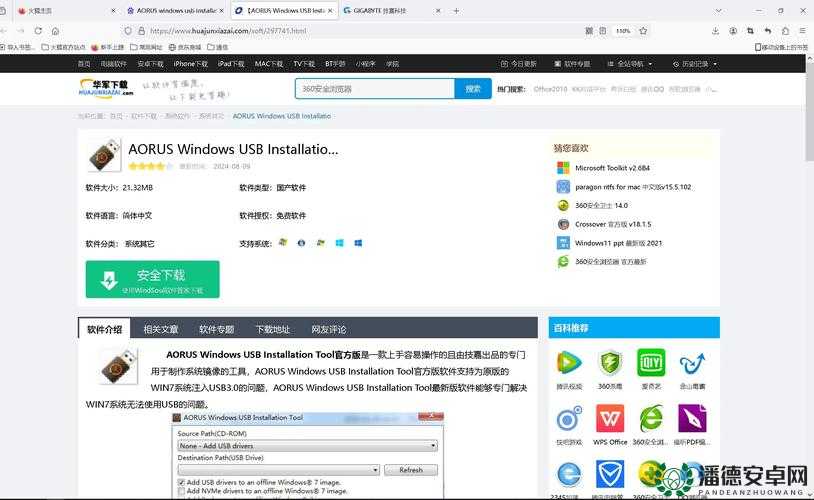Select the 网友评论 tab
Screen dimensions: 814x500
pos(329,329)
